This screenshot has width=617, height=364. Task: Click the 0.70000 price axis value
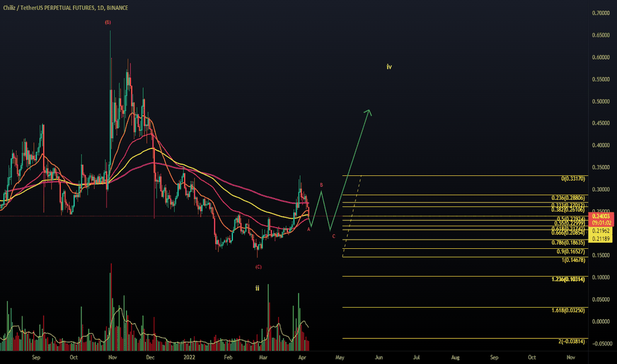click(601, 13)
